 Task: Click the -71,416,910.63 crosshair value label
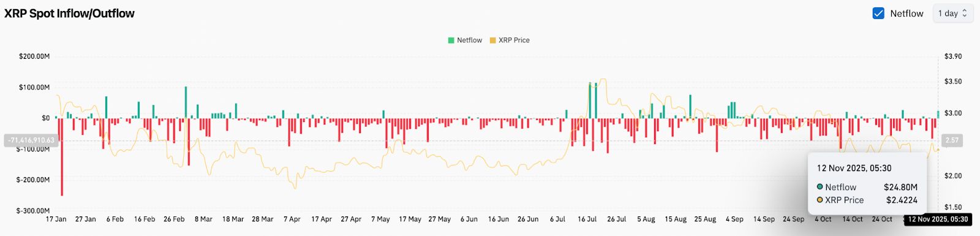(31, 140)
